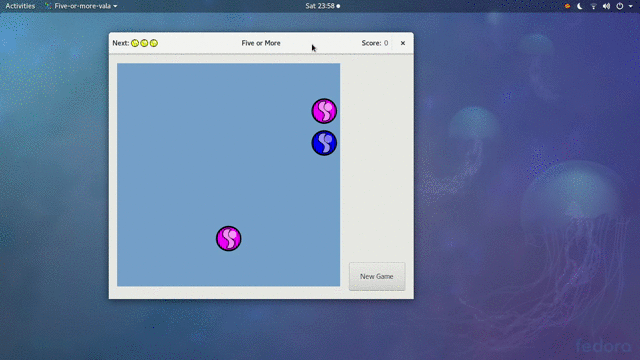Click the Score value display
Viewport: 640px width, 360px height.
[386, 43]
